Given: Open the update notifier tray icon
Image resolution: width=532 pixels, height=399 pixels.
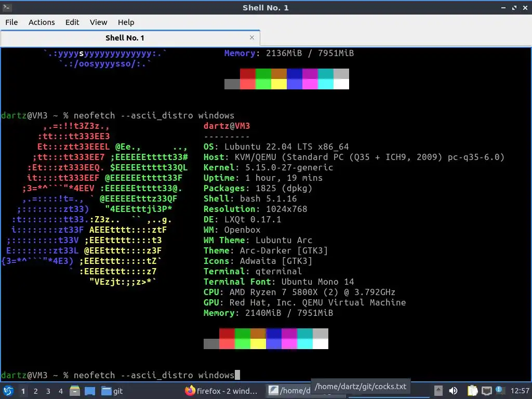Looking at the screenshot, I should coord(499,390).
